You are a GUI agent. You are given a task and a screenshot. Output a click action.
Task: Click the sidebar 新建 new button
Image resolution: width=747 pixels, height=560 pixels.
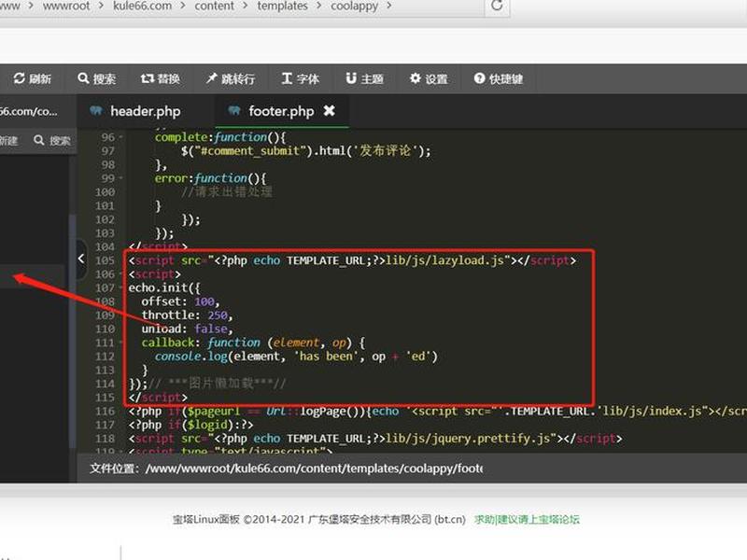coord(8,141)
